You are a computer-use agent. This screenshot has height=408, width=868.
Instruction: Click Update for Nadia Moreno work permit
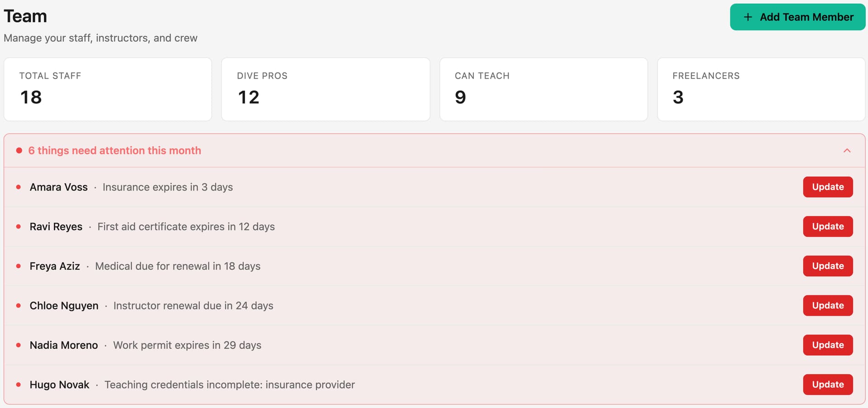828,345
